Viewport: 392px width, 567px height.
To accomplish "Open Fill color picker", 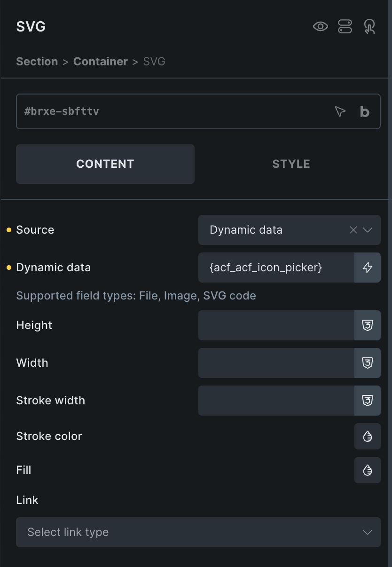I will tap(368, 470).
